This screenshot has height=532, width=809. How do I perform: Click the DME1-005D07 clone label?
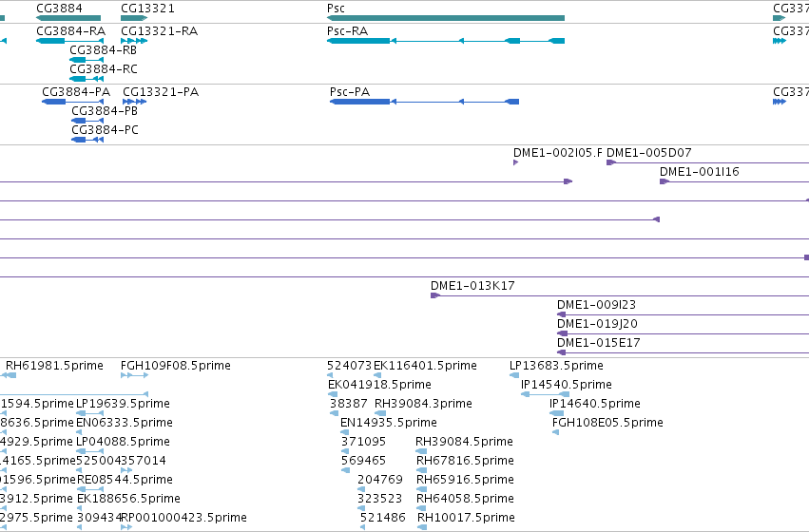(x=648, y=153)
